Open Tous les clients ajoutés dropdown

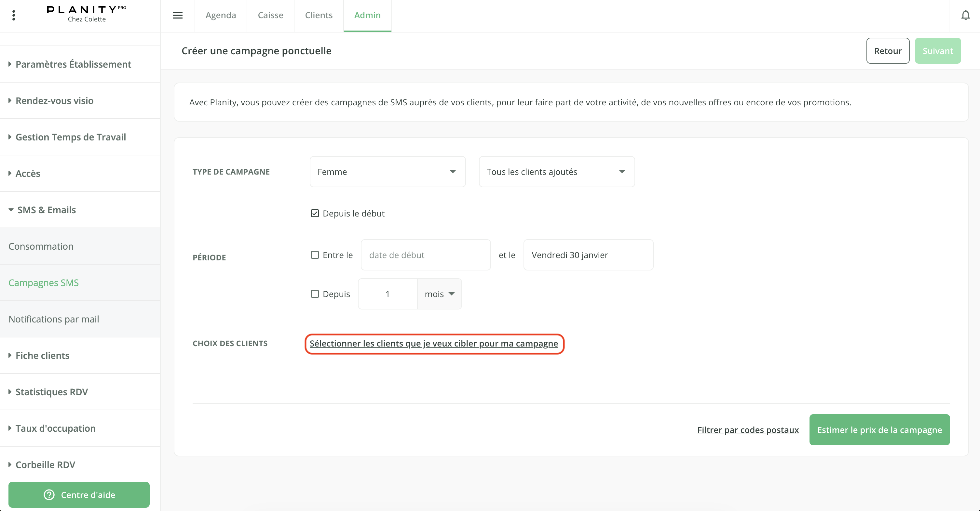pos(556,172)
